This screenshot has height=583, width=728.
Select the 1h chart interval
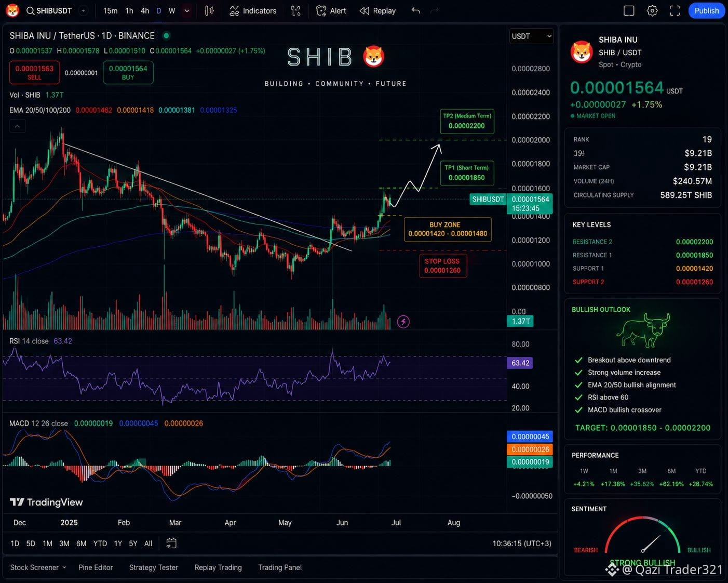tap(129, 11)
